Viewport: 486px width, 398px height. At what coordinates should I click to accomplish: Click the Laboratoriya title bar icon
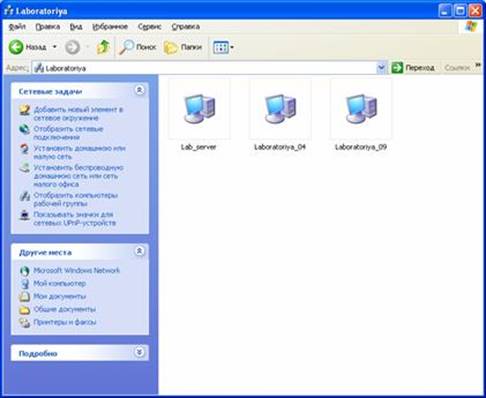coord(9,11)
